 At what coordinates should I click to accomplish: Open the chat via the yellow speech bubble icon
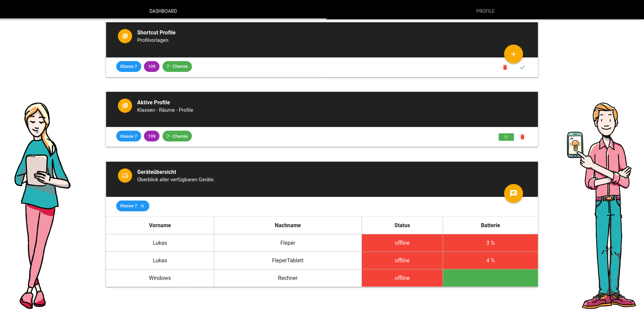[513, 193]
